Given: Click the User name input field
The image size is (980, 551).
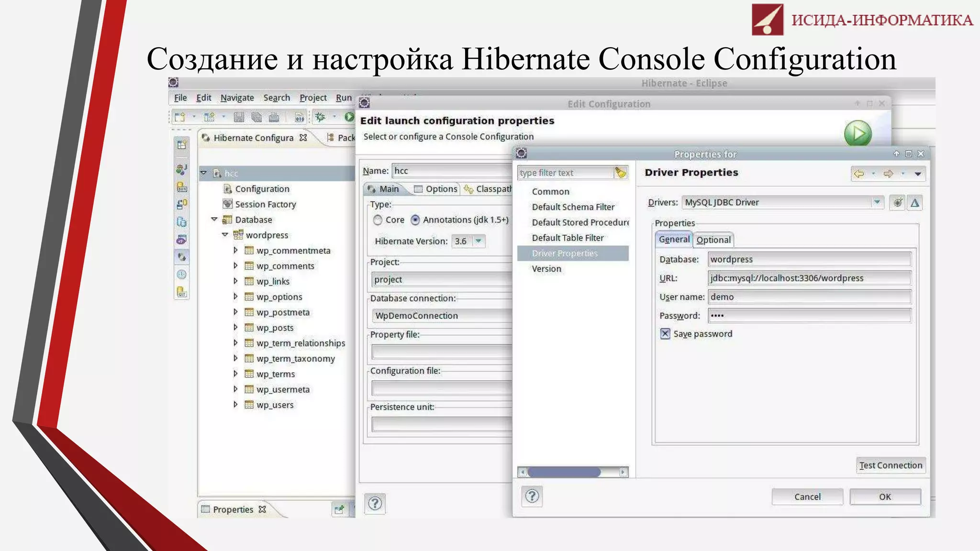Looking at the screenshot, I should click(809, 297).
